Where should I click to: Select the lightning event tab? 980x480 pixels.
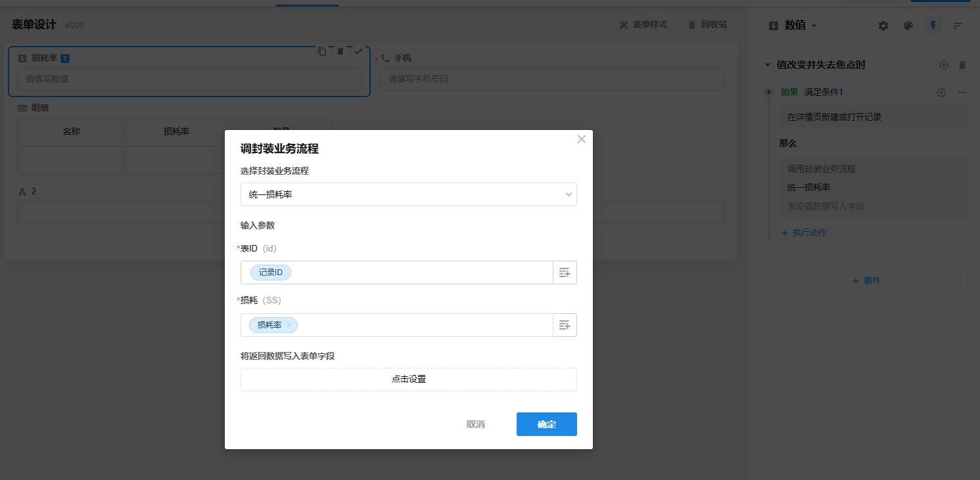point(933,26)
